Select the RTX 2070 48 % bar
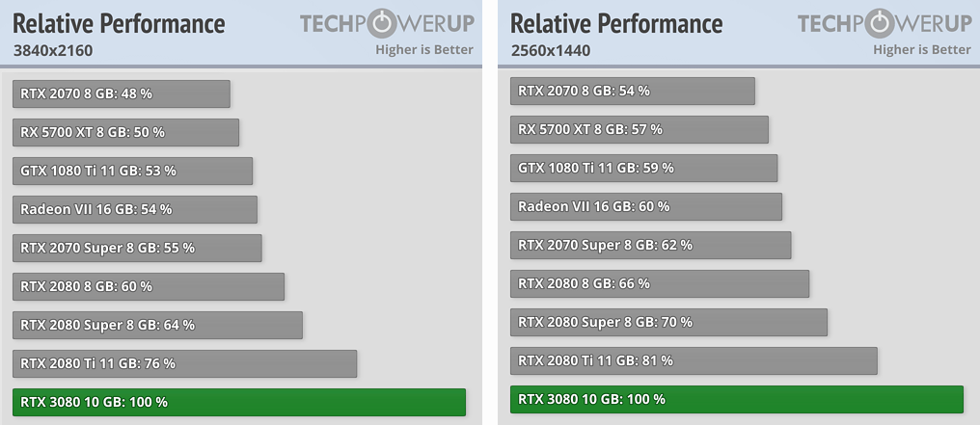Viewport: 980px width, 425px height. pos(122,93)
